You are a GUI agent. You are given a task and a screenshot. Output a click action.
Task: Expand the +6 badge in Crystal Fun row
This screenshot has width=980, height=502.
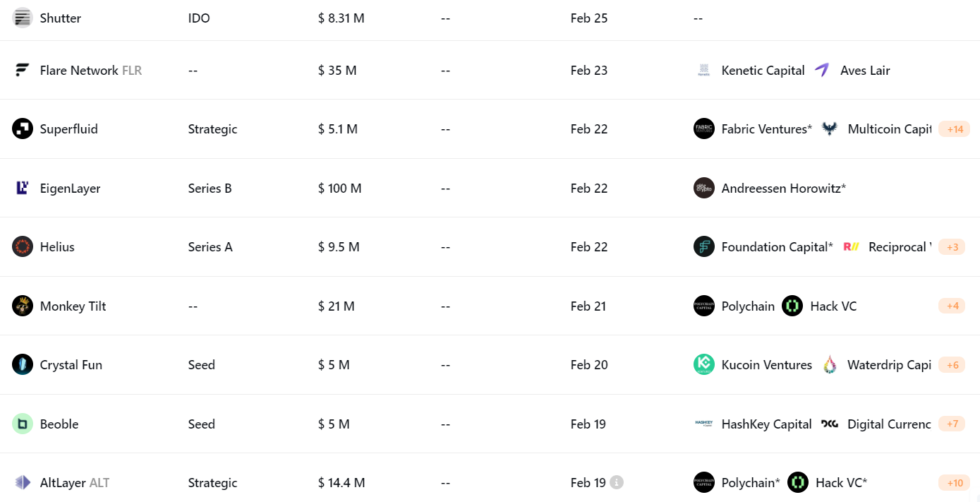[x=952, y=365]
